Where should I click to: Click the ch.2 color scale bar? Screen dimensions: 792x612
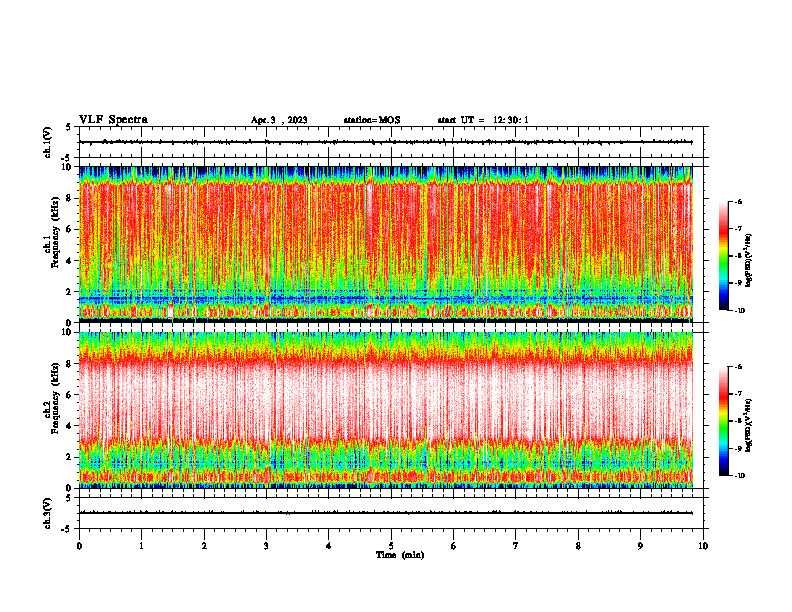pyautogui.click(x=723, y=421)
